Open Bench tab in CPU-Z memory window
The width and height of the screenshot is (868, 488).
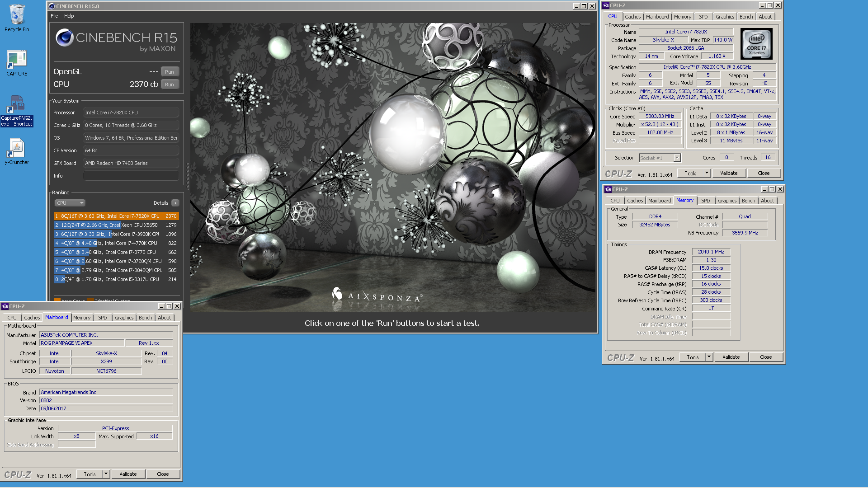pyautogui.click(x=748, y=201)
